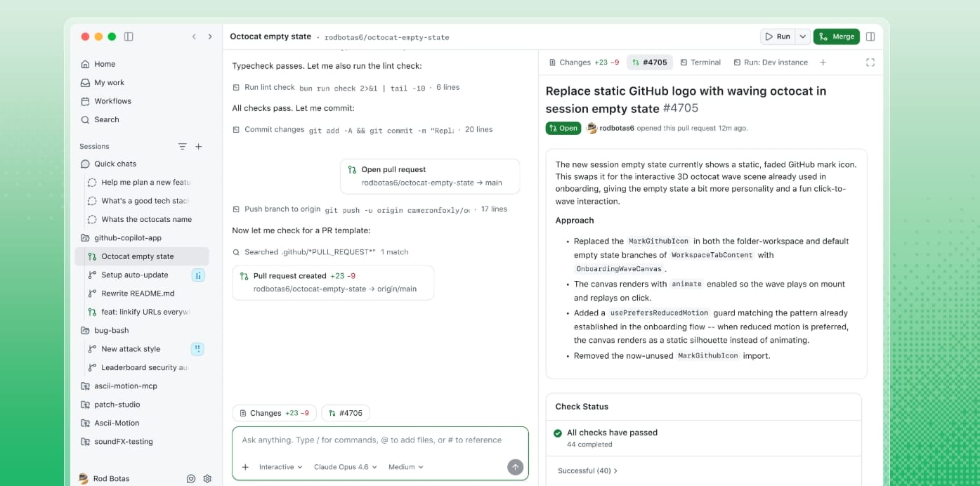This screenshot has width=980, height=486.
Task: Open the Home page
Action: tap(105, 64)
